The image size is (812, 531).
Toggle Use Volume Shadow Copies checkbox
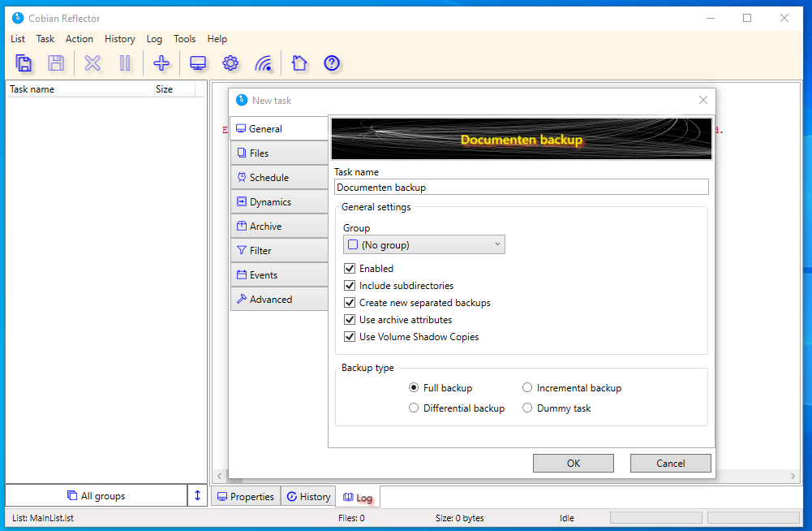[350, 337]
